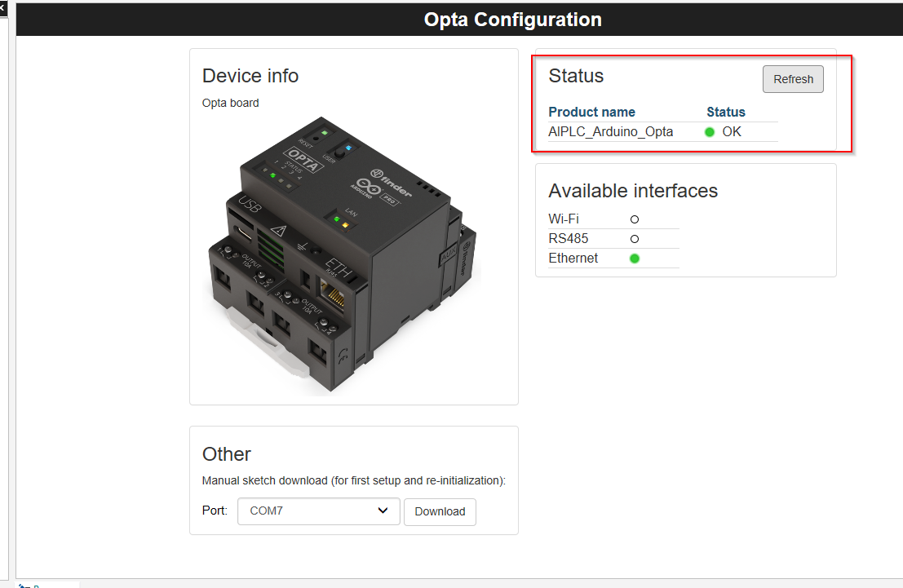Viewport: 903px width, 588px height.
Task: Click the panel collapse arrow at top-left corner
Action: click(3, 8)
